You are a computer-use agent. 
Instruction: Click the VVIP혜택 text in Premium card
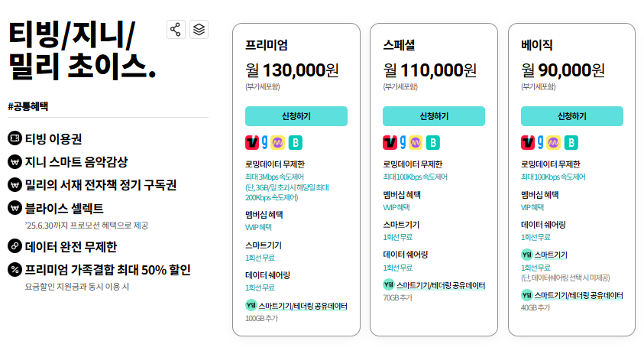258,227
